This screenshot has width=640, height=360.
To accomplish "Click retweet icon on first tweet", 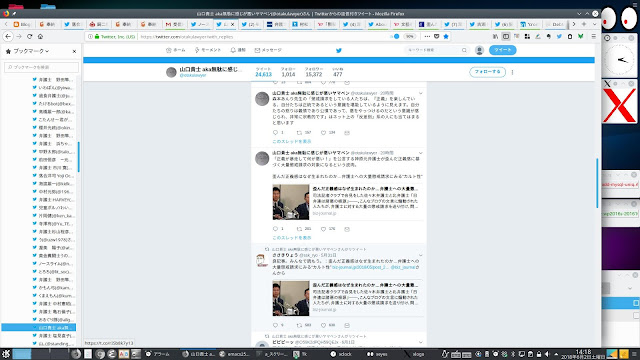I will pyautogui.click(x=299, y=133).
